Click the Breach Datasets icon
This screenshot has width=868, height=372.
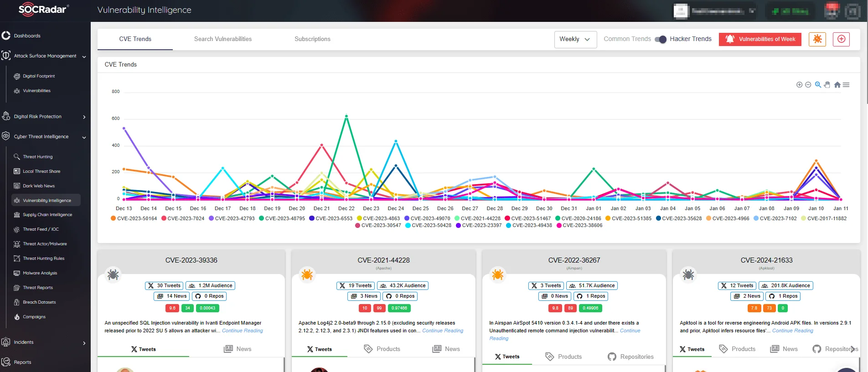tap(17, 302)
